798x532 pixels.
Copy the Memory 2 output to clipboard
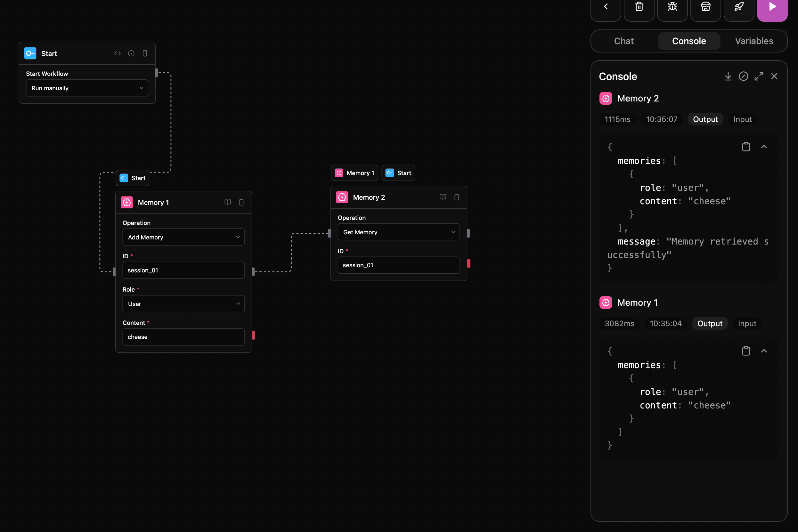[746, 147]
